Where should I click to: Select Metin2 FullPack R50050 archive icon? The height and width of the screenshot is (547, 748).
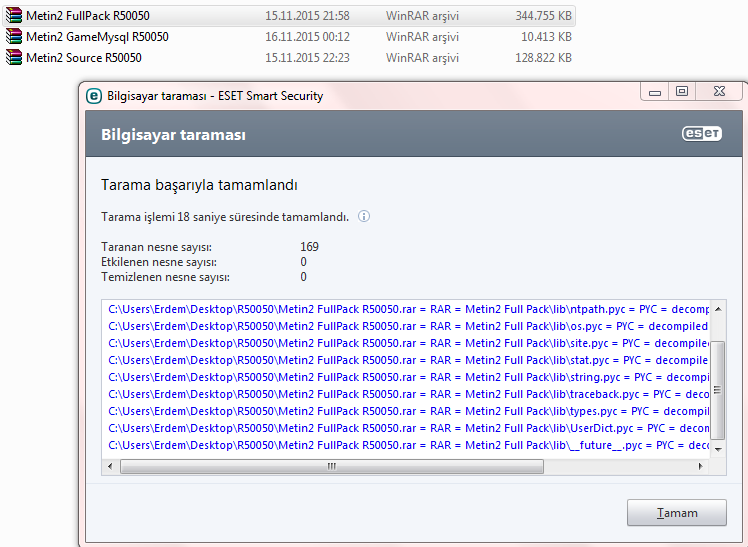[14, 16]
